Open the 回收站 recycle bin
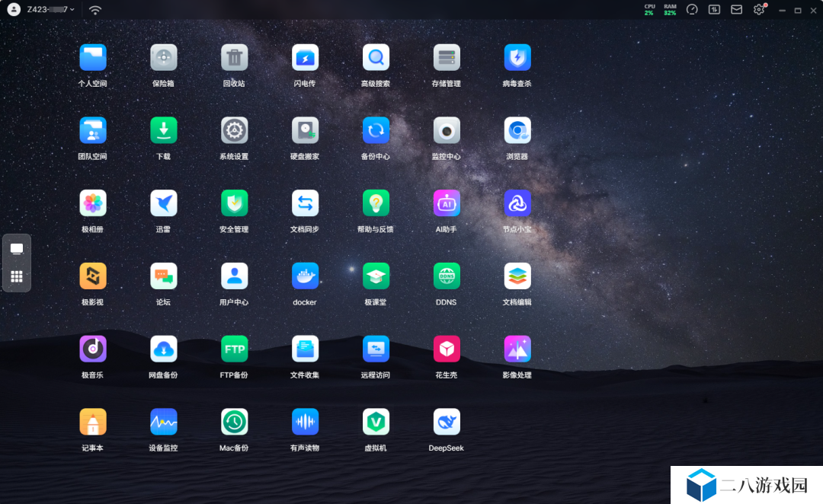The image size is (823, 504). 234,58
